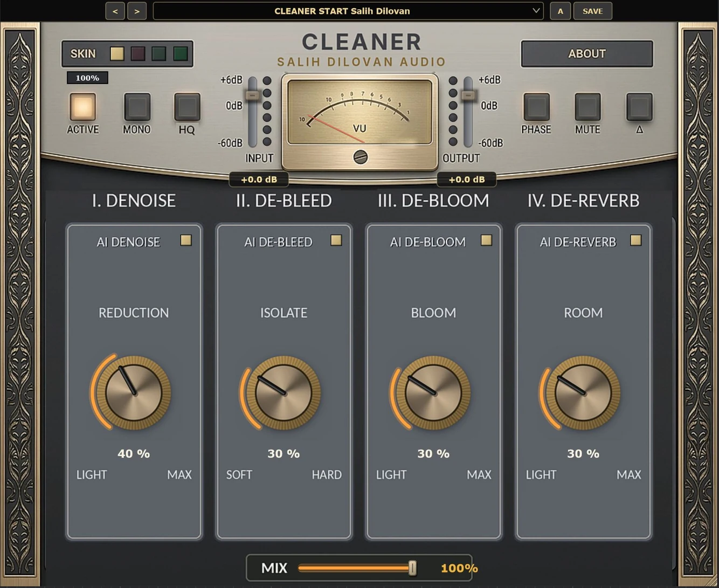Toggle the AI DE-BLOOM checkbox
719x588 pixels.
pos(486,240)
